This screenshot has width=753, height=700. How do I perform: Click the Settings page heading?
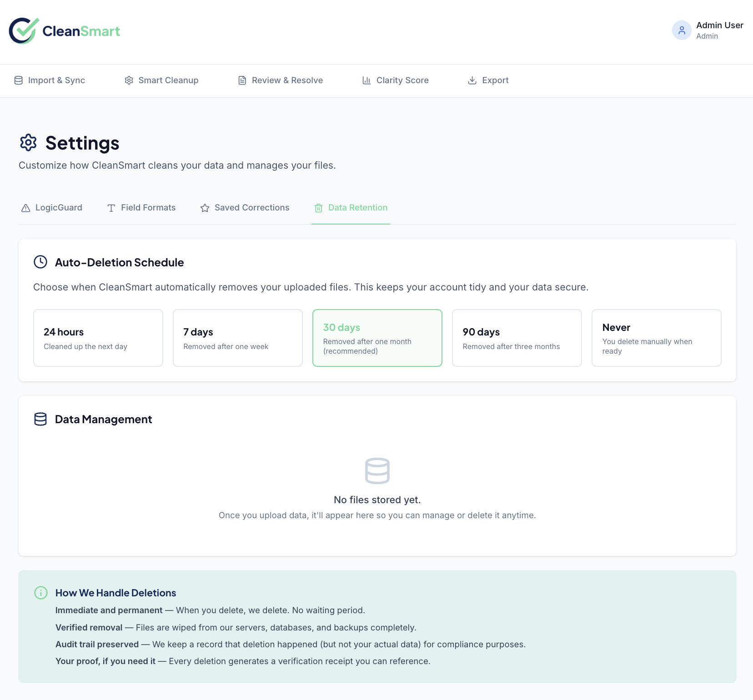[82, 143]
